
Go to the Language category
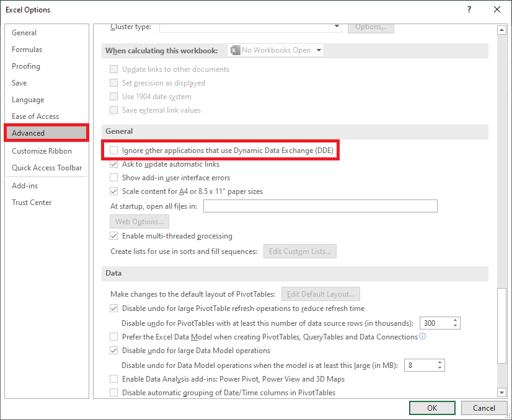click(x=28, y=100)
